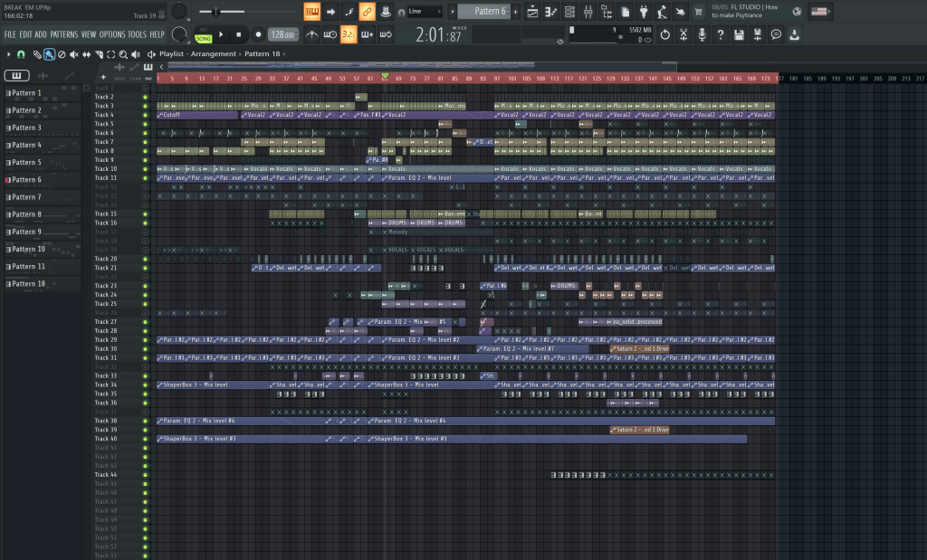Viewport: 927px width, 560px height.
Task: Select Pattern 11 in the picker list
Action: [x=27, y=267]
